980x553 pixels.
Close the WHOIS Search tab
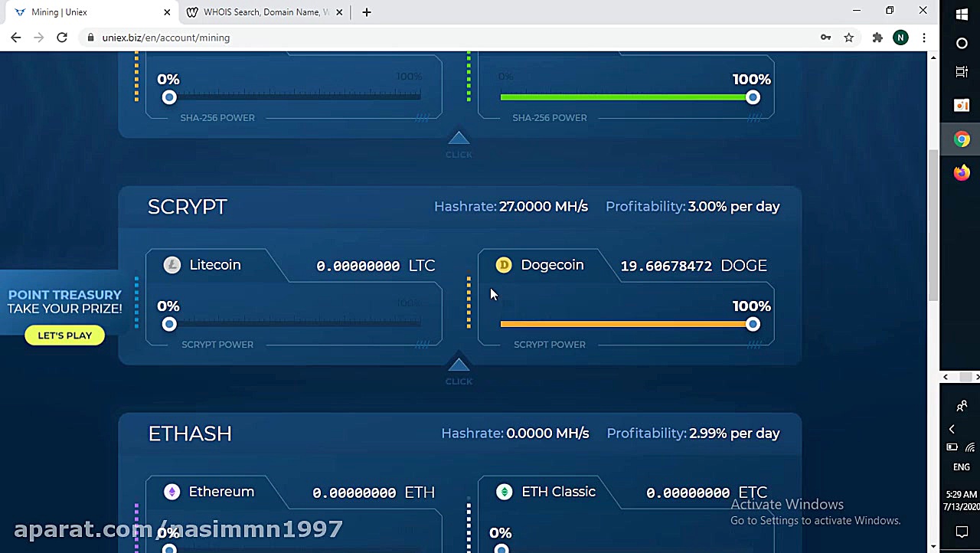339,12
